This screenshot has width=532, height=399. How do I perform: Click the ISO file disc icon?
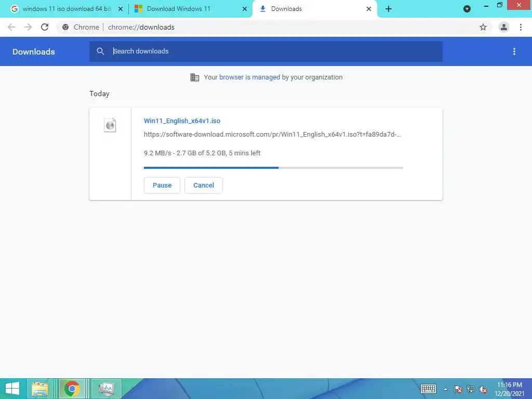[110, 125]
